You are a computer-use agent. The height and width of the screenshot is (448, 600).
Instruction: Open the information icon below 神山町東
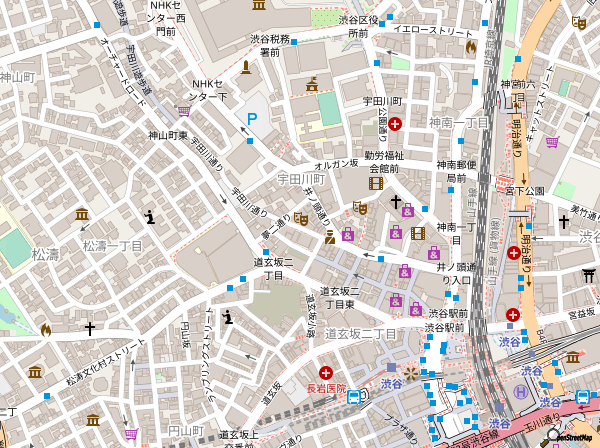(x=150, y=216)
